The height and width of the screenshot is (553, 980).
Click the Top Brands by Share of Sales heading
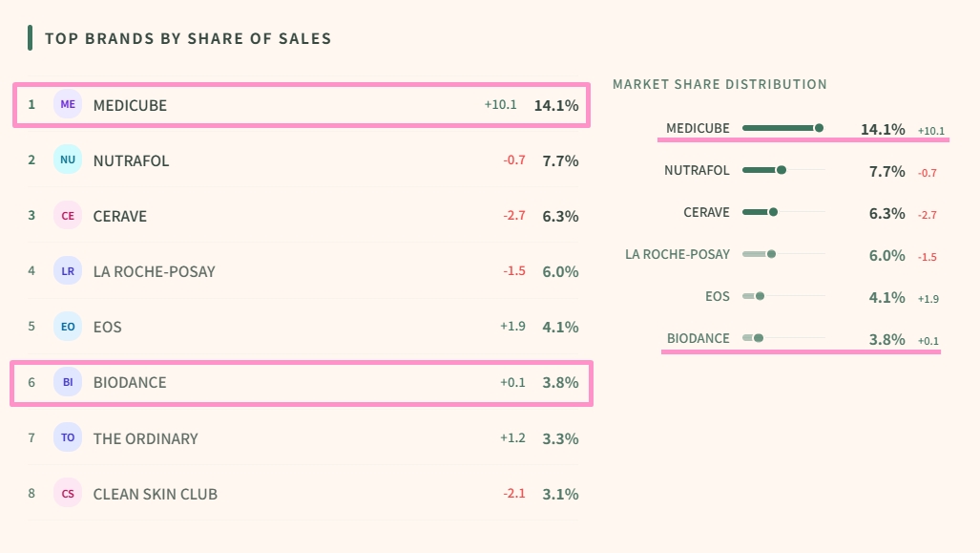click(188, 39)
